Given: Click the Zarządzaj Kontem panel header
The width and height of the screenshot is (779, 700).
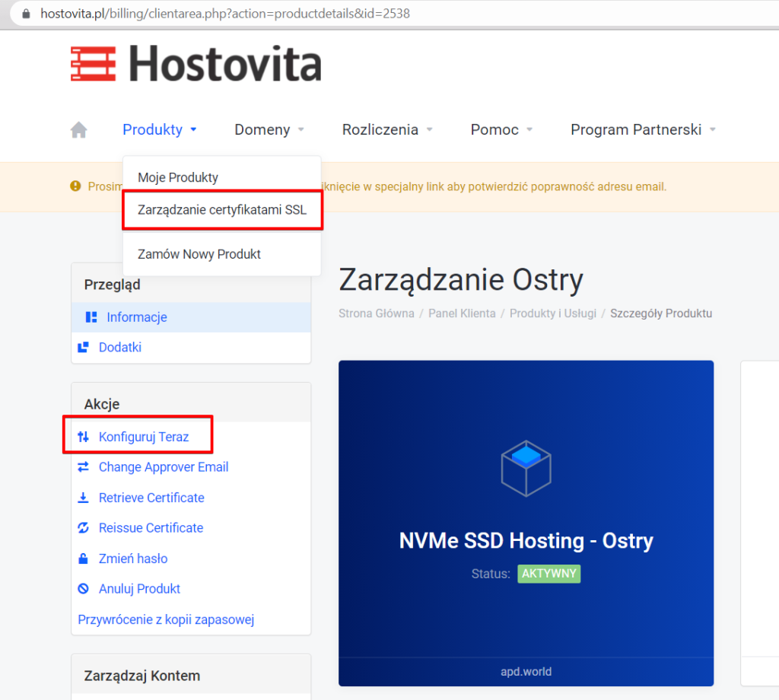Looking at the screenshot, I should click(x=191, y=676).
